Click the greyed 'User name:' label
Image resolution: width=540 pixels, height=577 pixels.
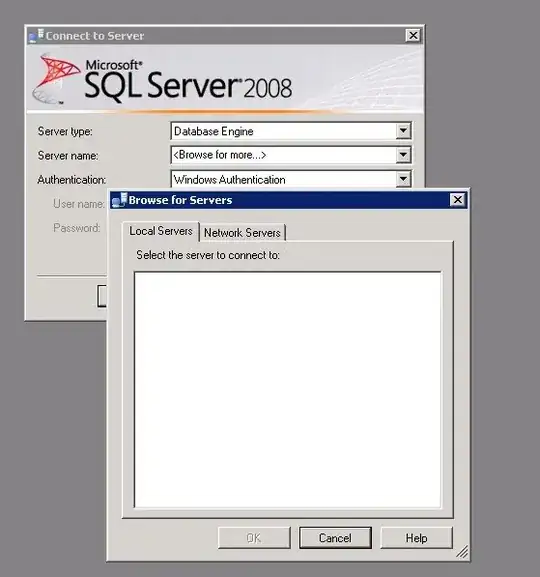pyautogui.click(x=79, y=203)
